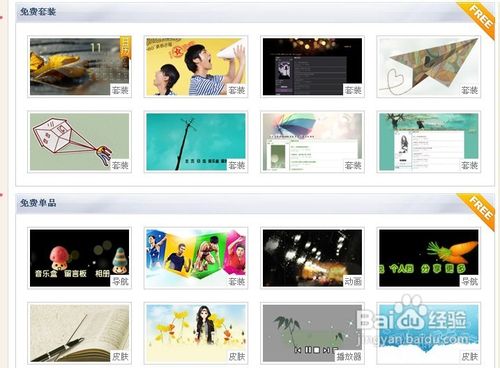Open the teal sky utility pole theme
The width and height of the screenshot is (500, 368).
pos(196,142)
